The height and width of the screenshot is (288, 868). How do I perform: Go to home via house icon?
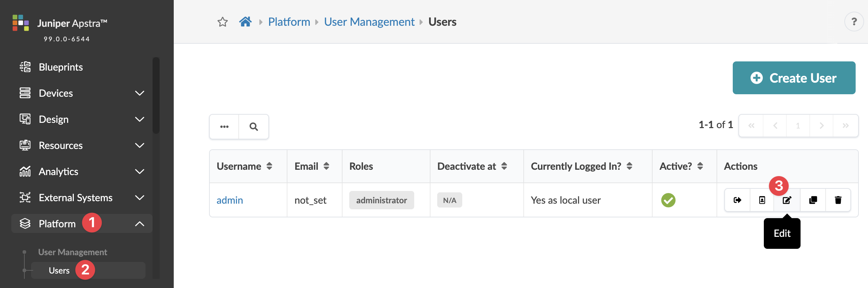point(245,22)
